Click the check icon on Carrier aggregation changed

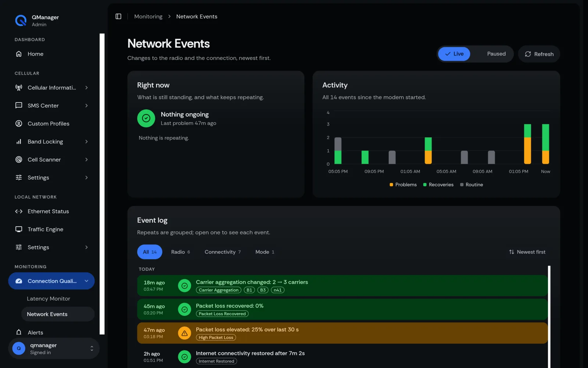(x=184, y=286)
